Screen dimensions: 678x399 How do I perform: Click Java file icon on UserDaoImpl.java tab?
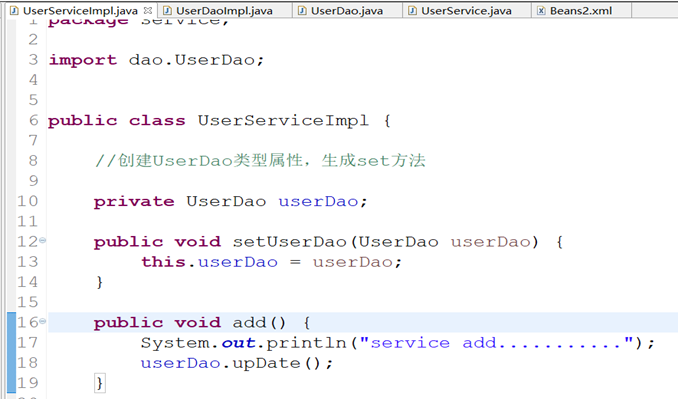167,11
